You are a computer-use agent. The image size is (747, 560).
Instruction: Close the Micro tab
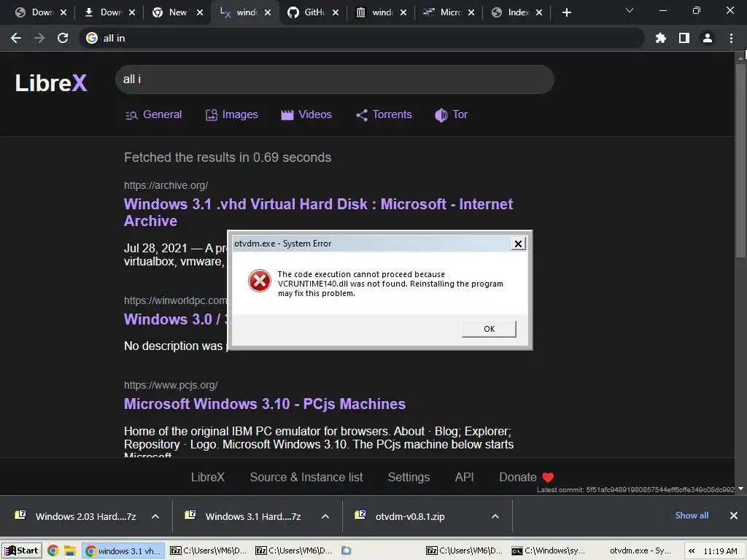[471, 12]
